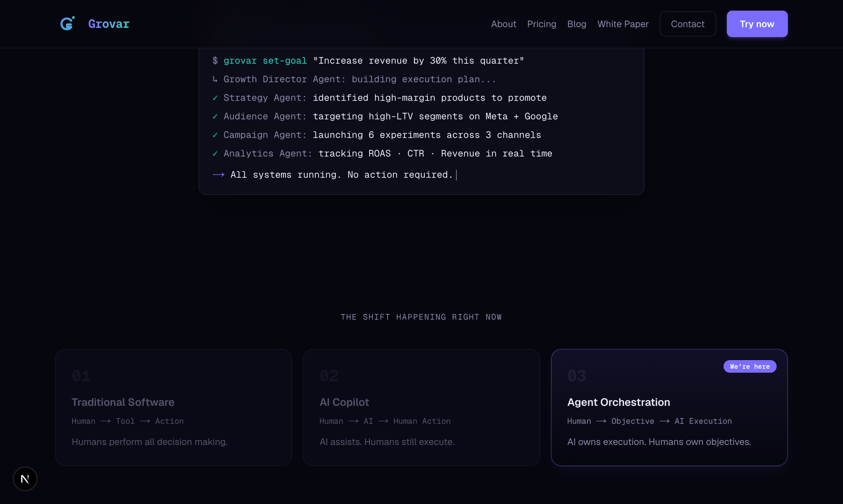Click the dollar prompt symbol in terminal

pos(215,61)
